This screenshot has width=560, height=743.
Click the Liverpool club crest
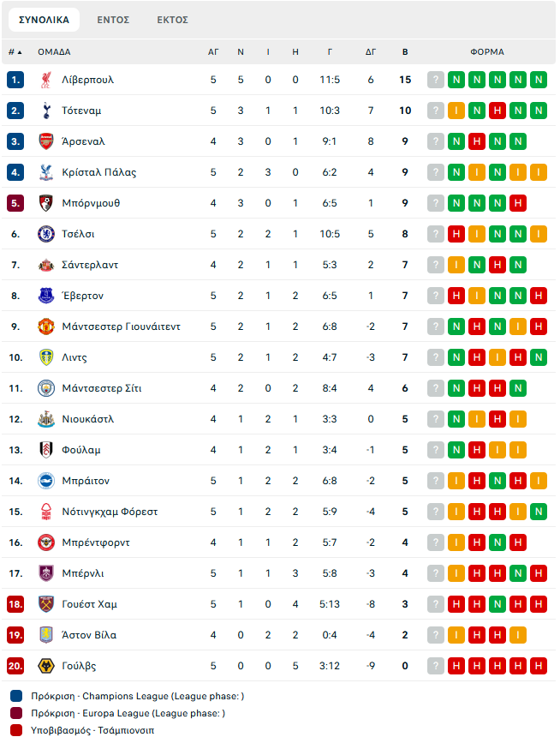(46, 80)
